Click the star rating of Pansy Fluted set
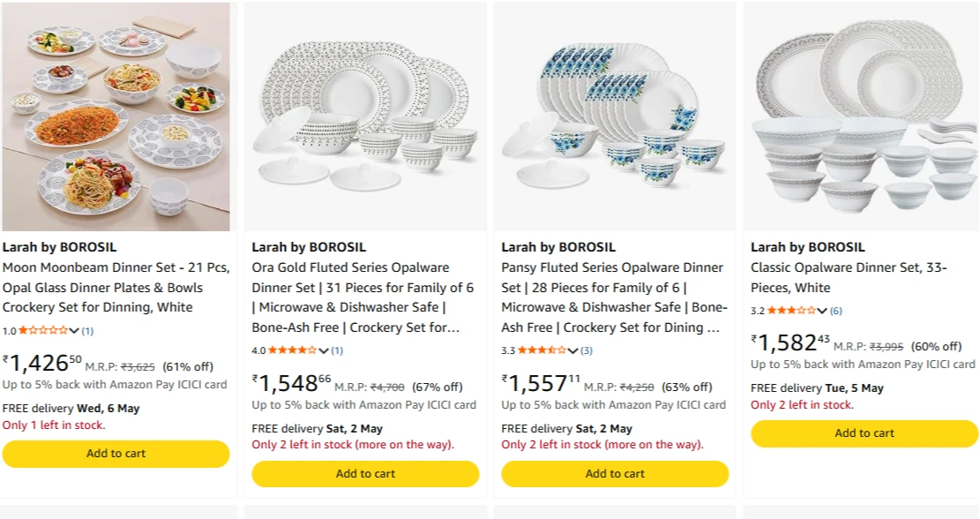This screenshot has width=980, height=519. click(x=542, y=350)
